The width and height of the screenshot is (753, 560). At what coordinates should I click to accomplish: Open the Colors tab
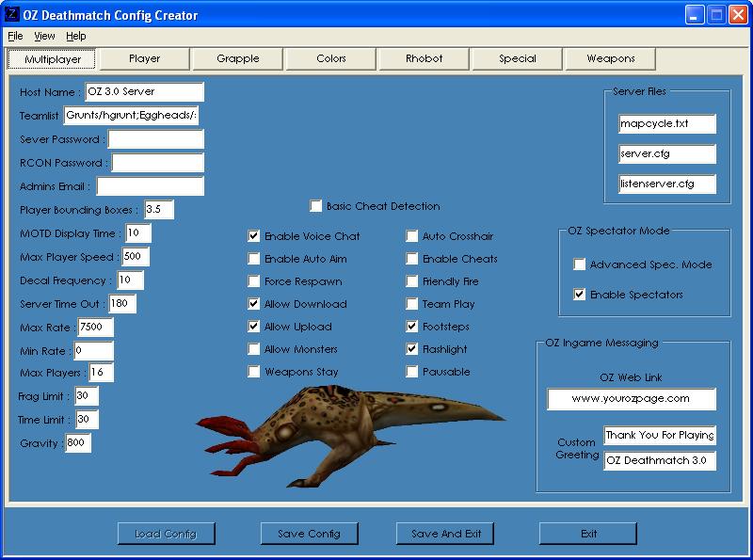[x=331, y=59]
